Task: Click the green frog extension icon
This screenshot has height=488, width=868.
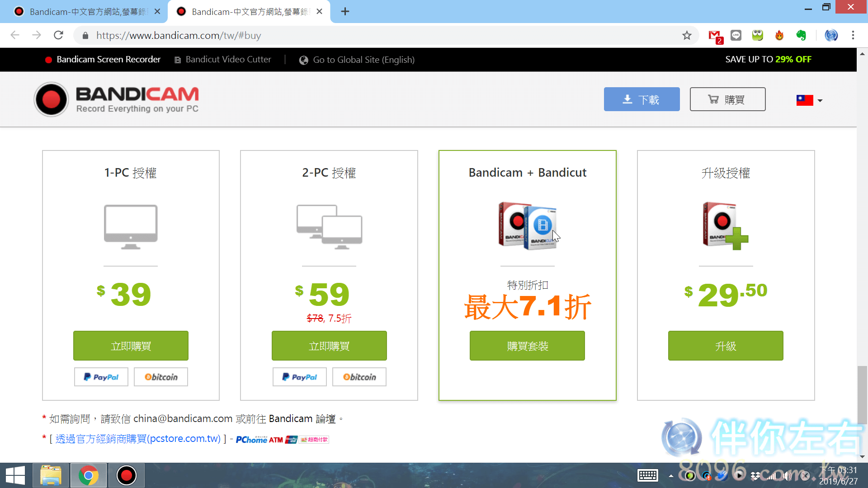Action: pos(758,35)
